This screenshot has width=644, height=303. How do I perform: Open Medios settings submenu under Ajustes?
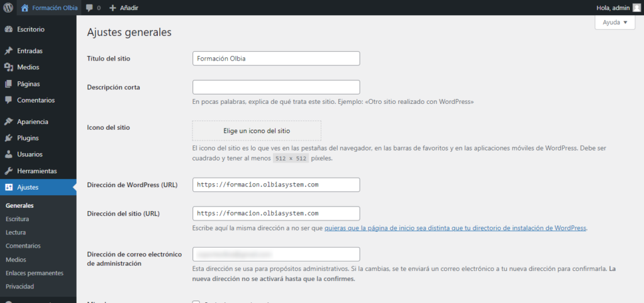point(16,260)
